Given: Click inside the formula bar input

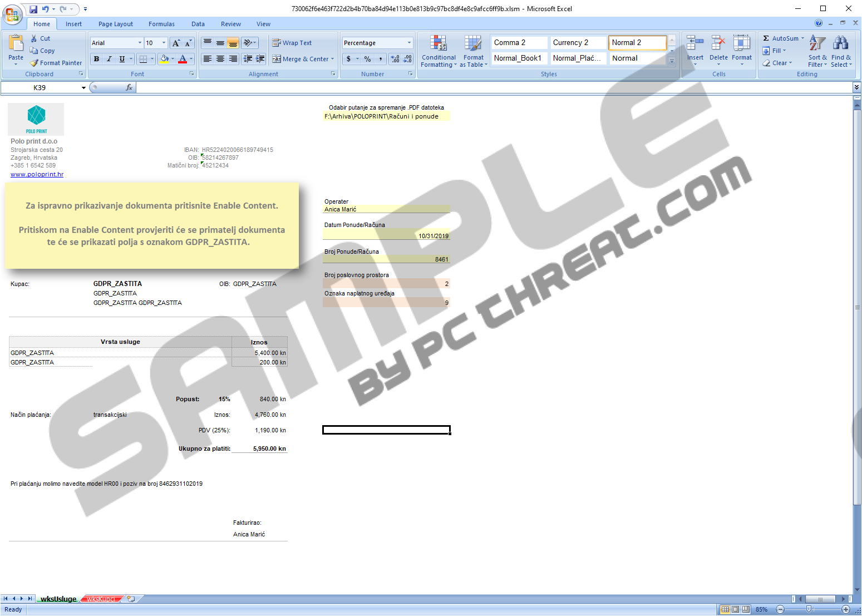Looking at the screenshot, I should (490, 87).
